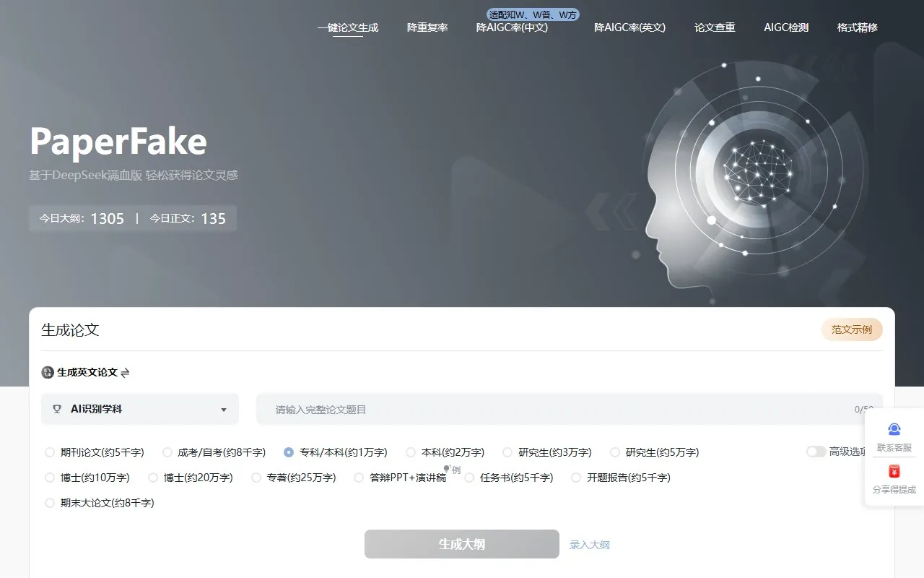Screen dimensions: 924x578
Task: Click the globe icon beside 生成英文论文
Action: click(x=48, y=373)
